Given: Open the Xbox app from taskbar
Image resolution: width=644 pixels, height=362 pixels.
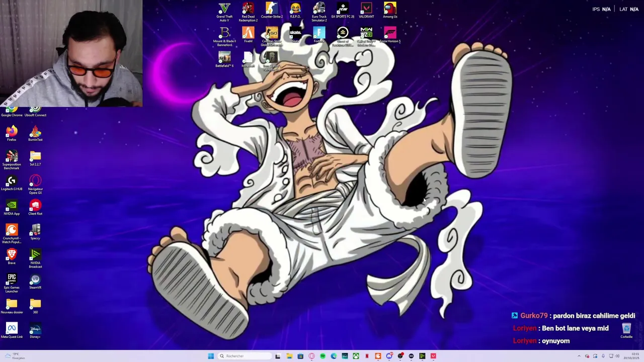Looking at the screenshot, I should pyautogui.click(x=356, y=356).
